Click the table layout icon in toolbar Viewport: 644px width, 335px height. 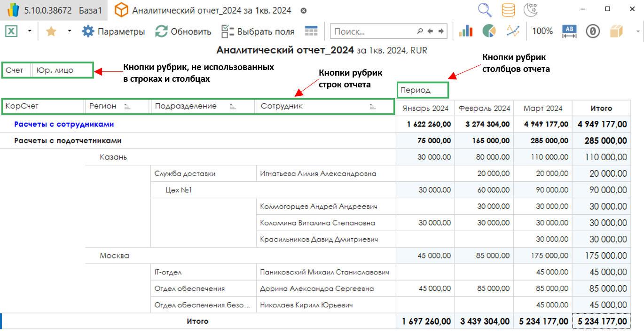(311, 31)
